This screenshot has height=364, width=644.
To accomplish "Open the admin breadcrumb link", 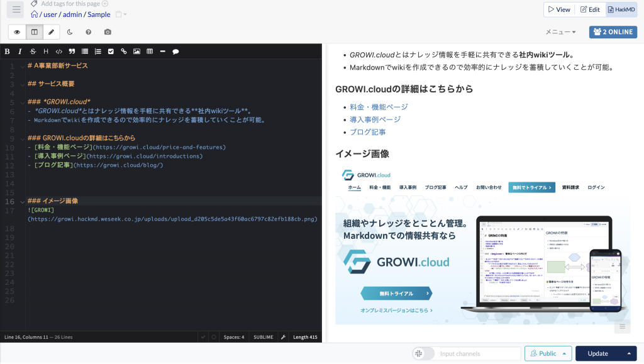I will click(x=72, y=14).
